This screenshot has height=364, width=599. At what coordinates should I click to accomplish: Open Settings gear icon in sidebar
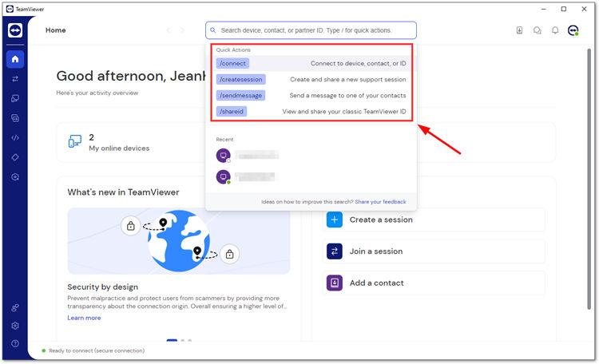15,326
